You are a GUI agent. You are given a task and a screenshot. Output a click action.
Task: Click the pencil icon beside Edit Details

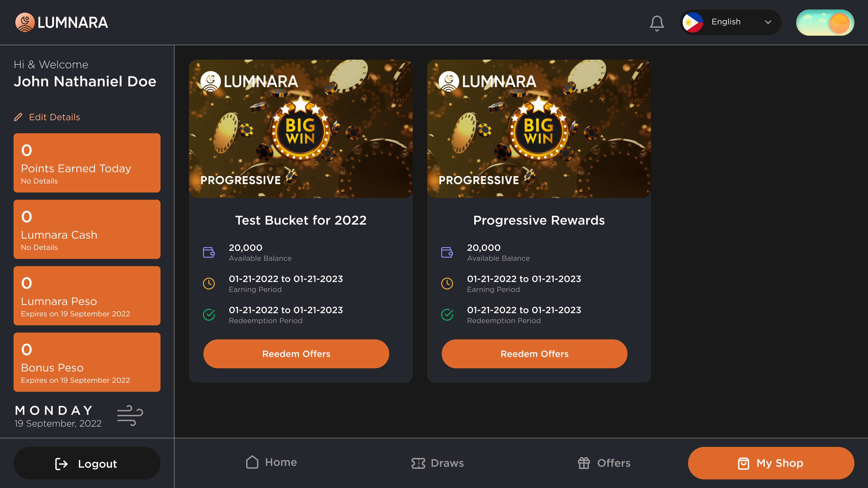18,117
